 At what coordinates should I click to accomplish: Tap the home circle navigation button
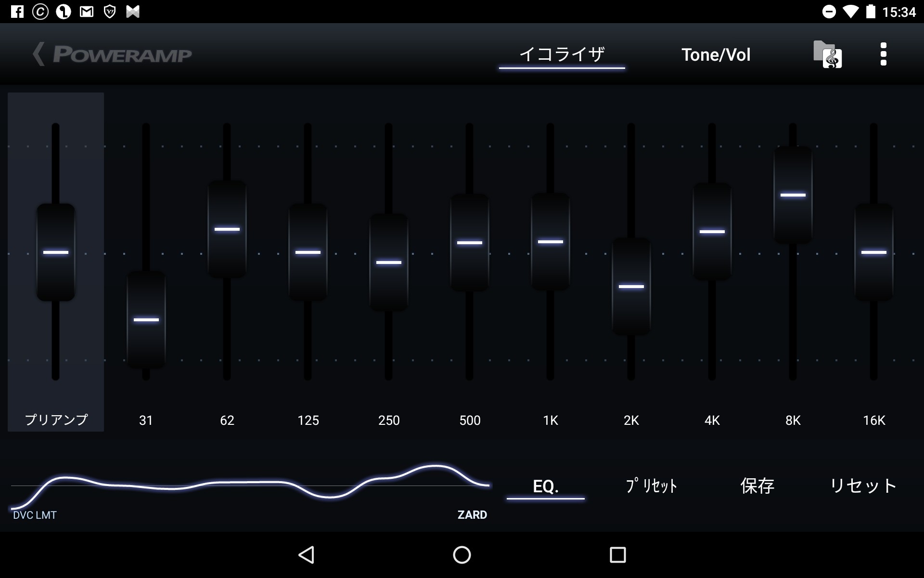[461, 554]
